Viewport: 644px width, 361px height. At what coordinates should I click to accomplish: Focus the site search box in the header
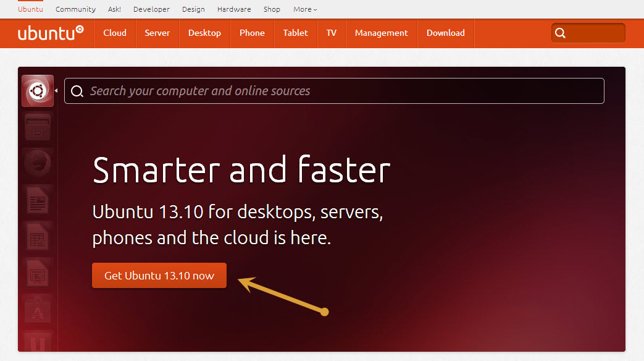[x=594, y=33]
